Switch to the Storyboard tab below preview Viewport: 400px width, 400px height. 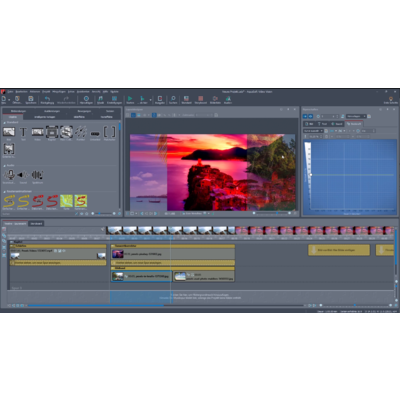tap(36, 223)
